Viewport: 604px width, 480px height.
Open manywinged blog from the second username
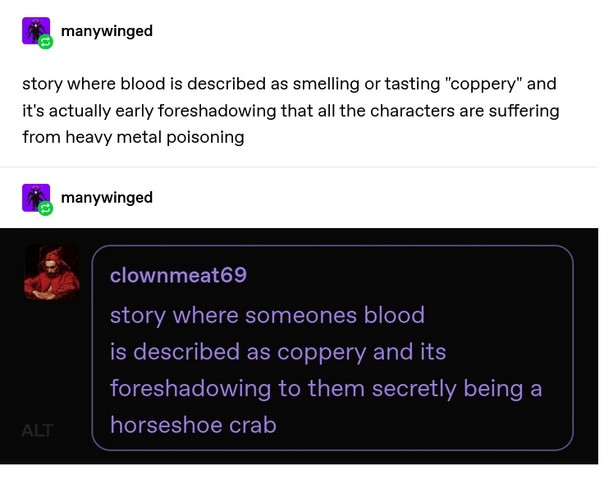point(107,198)
